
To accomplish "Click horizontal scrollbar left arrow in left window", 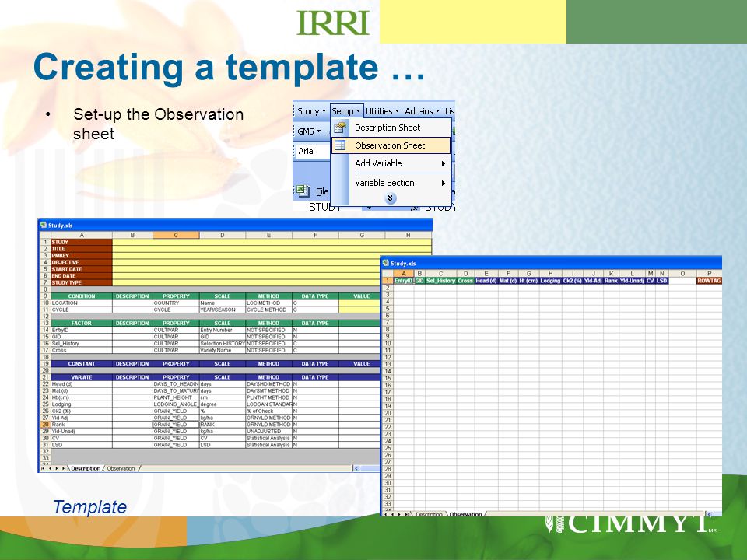I will pyautogui.click(x=356, y=468).
